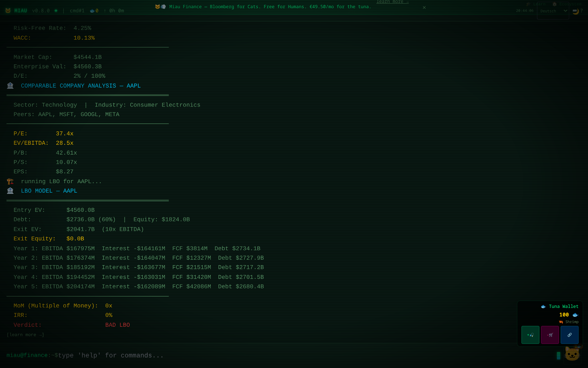Click the P/B value '42.61x'

[66, 153]
